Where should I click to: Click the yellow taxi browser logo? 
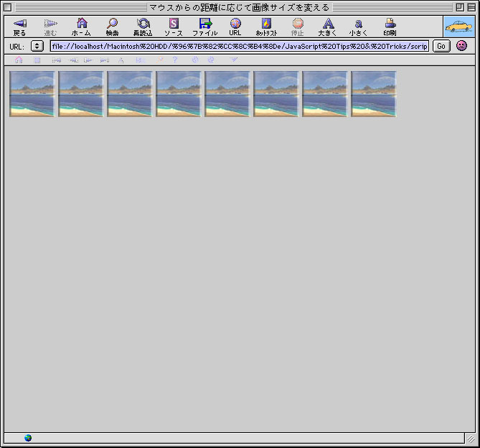(459, 27)
